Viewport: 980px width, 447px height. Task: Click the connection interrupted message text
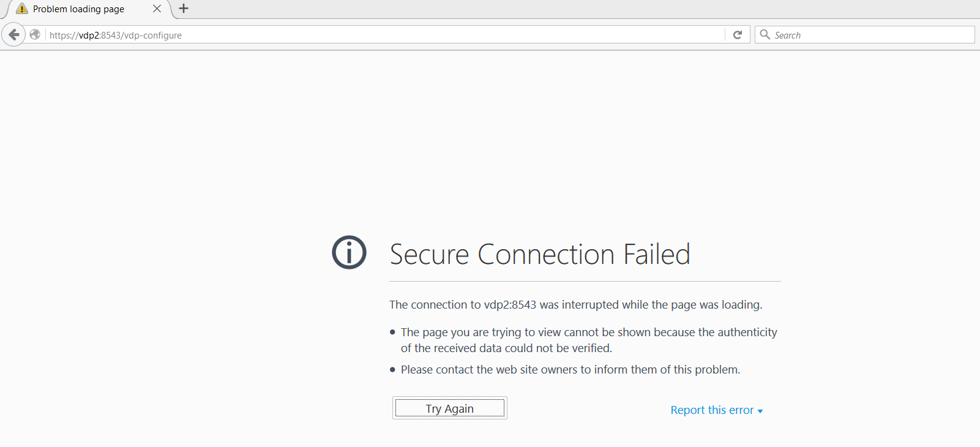(576, 304)
